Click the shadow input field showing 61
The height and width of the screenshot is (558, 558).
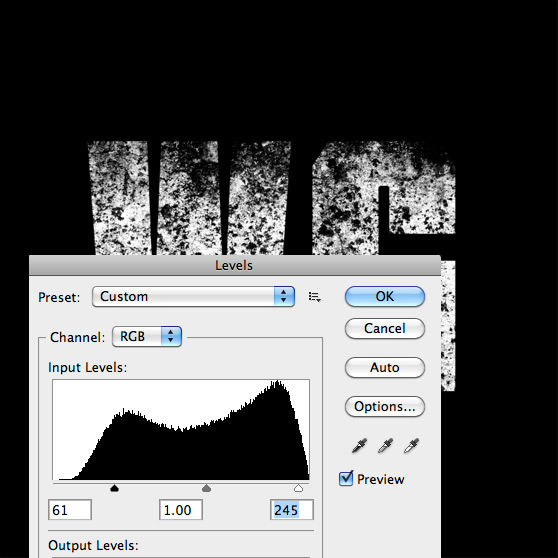(70, 510)
